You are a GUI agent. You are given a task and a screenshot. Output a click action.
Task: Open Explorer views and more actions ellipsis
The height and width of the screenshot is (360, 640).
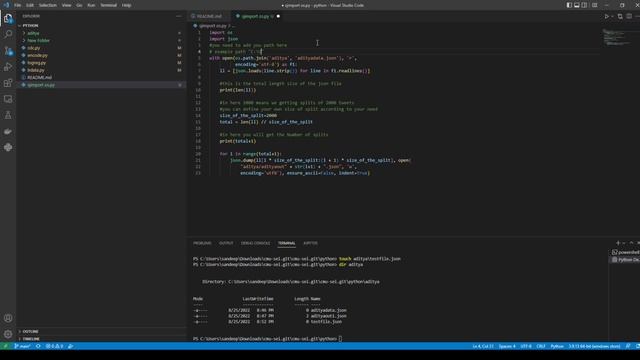[178, 16]
